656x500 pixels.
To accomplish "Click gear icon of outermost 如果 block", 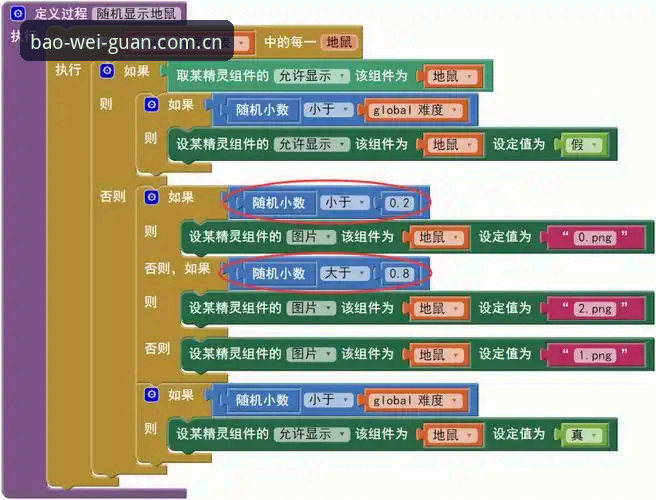I will coord(107,70).
